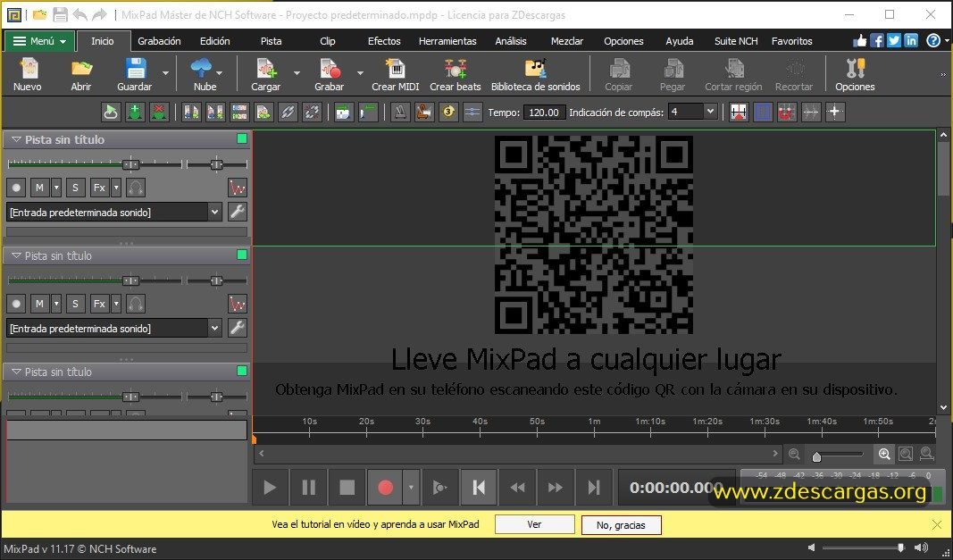Open the LinkedIn share icon
This screenshot has width=953, height=560.
coord(910,41)
